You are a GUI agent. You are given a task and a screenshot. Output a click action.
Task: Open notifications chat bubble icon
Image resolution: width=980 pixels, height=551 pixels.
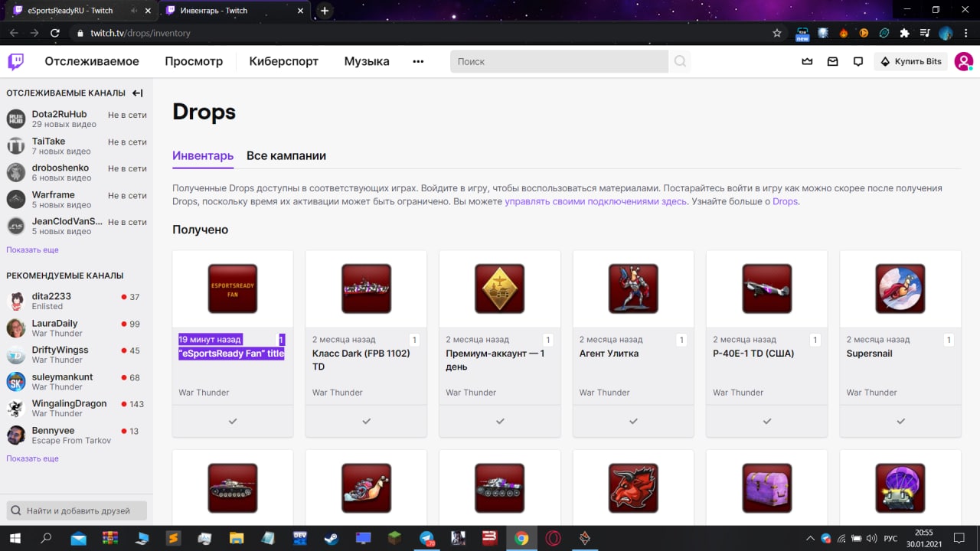pyautogui.click(x=858, y=61)
